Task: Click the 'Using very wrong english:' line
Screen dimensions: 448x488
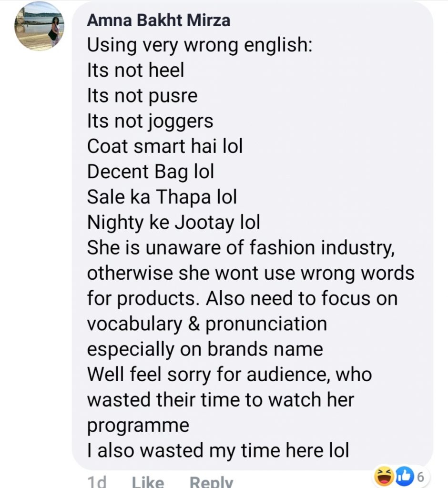Action: pyautogui.click(x=200, y=46)
